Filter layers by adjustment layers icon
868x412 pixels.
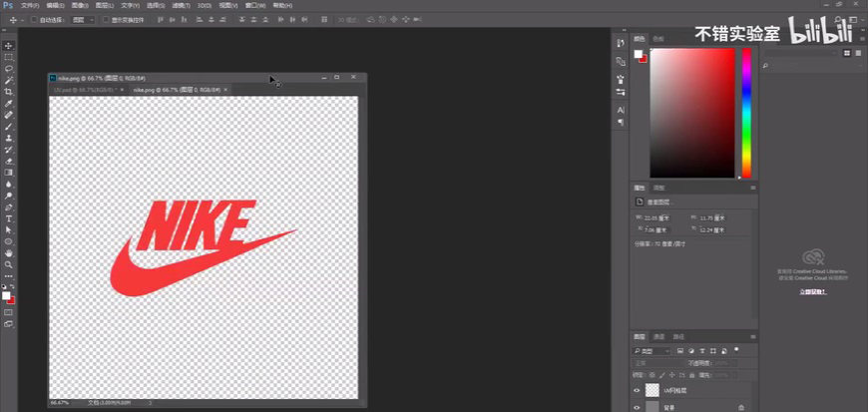click(x=691, y=351)
